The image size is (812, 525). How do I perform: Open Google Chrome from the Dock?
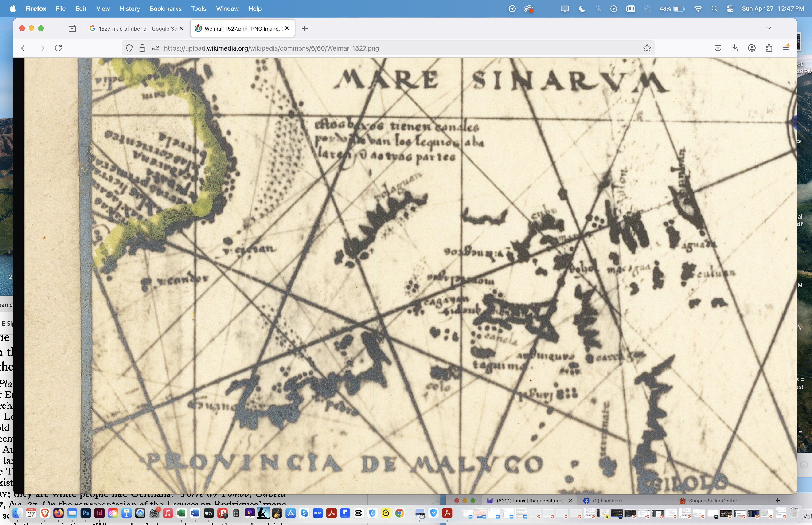pos(399,513)
